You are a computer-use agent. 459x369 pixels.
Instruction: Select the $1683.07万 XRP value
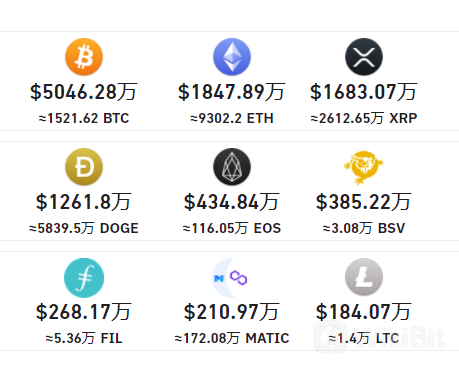(364, 92)
